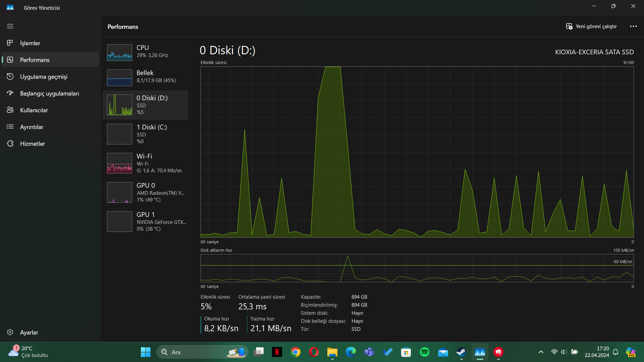Open the Ayrıntılar details page
This screenshot has height=362, width=644.
32,127
